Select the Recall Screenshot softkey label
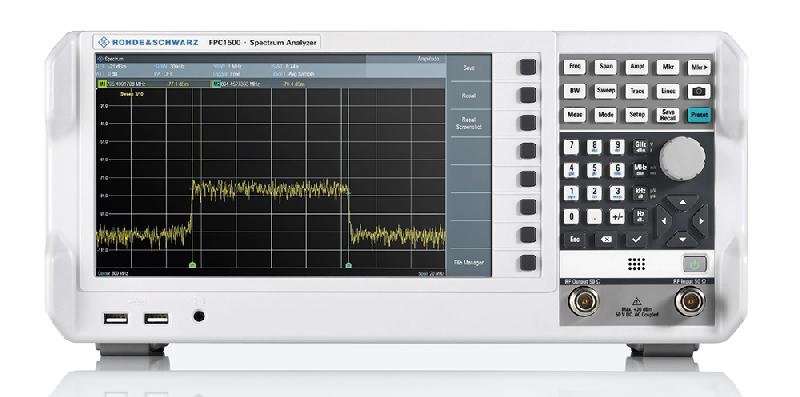The image size is (800, 397). pyautogui.click(x=469, y=123)
